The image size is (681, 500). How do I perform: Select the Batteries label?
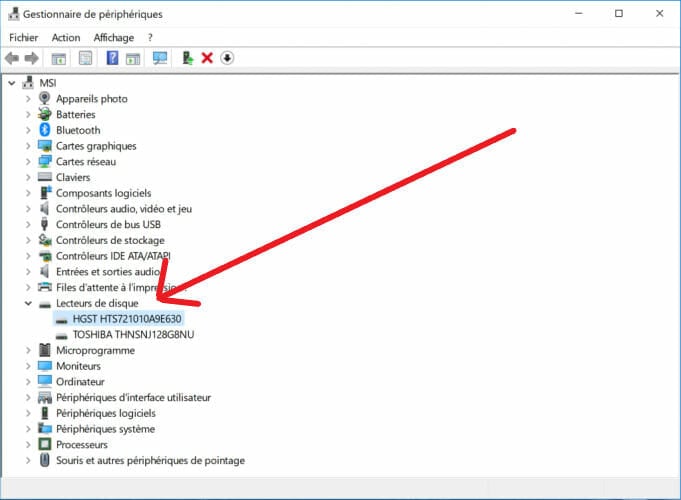pyautogui.click(x=76, y=114)
